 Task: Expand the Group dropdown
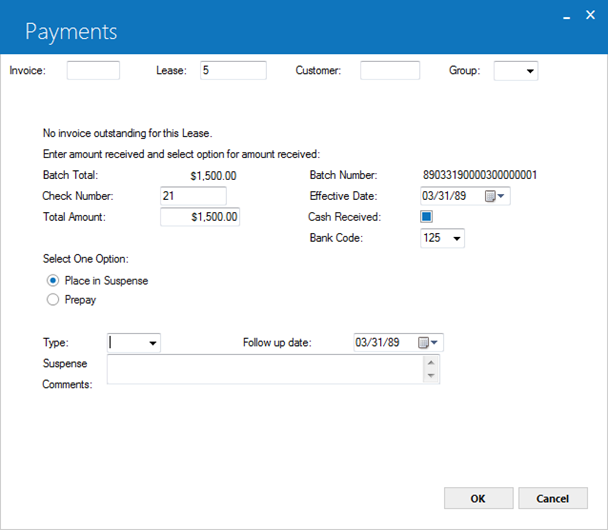coord(530,71)
